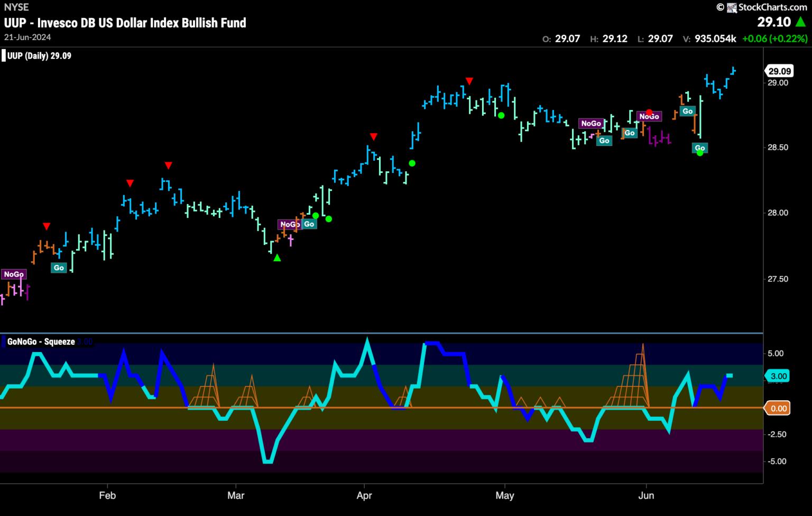This screenshot has width=812, height=516.
Task: Click the volume value 935.054k
Action: 716,39
